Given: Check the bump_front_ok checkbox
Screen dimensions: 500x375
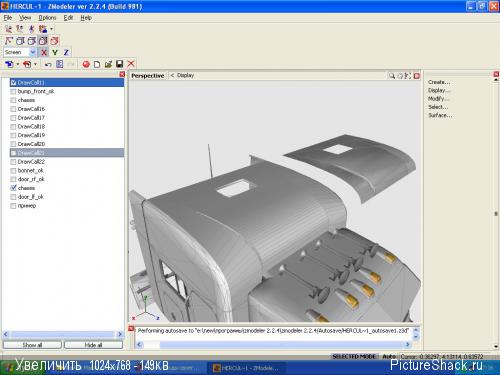Looking at the screenshot, I should tap(13, 91).
